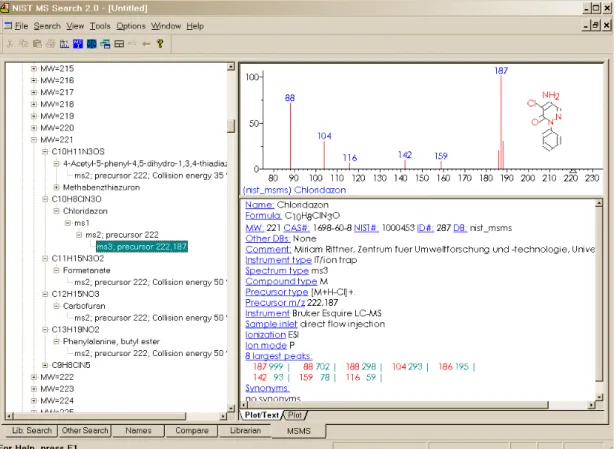Click the bright blue window-layout toolbar icon
This screenshot has width=616, height=449.
[78, 44]
